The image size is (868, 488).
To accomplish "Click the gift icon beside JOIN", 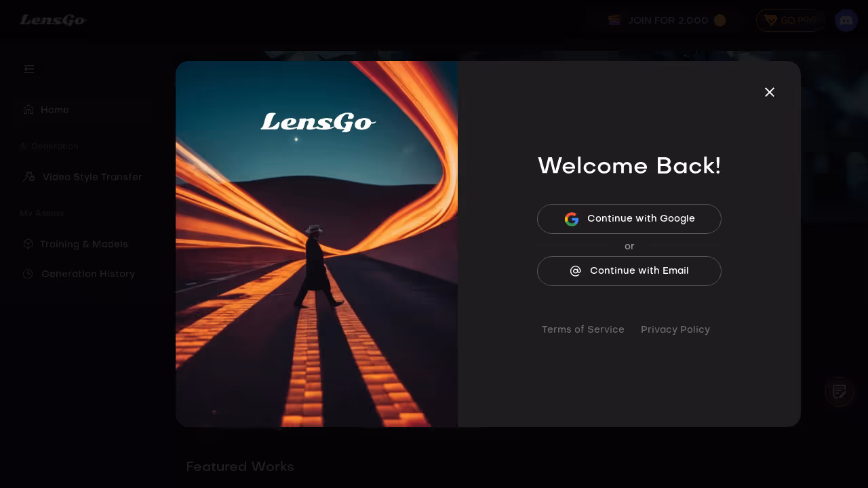I will 614,20.
